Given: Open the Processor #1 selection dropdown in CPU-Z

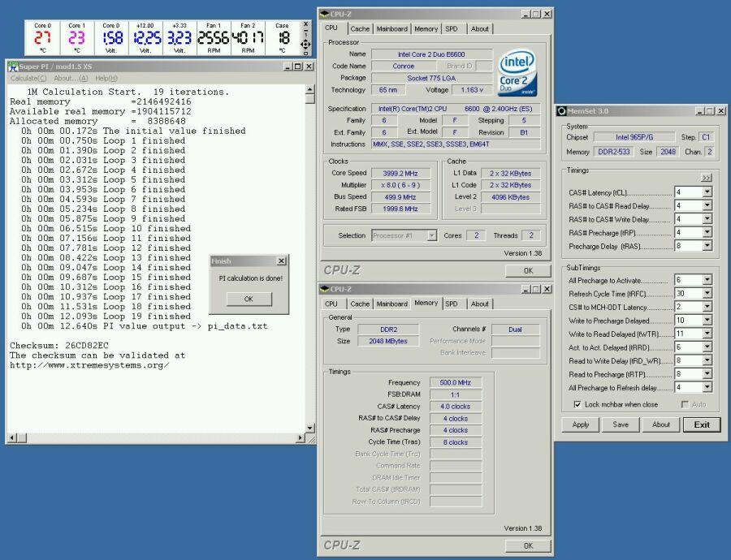Looking at the screenshot, I should [432, 235].
